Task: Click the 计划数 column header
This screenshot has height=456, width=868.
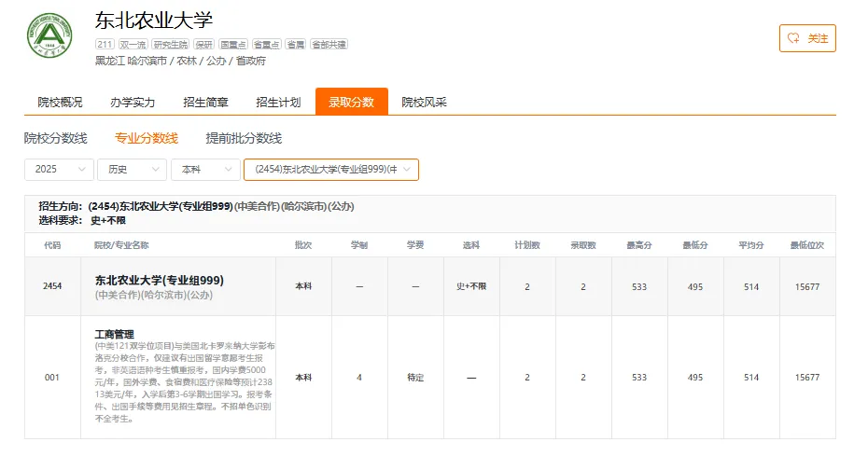Action: [x=527, y=245]
